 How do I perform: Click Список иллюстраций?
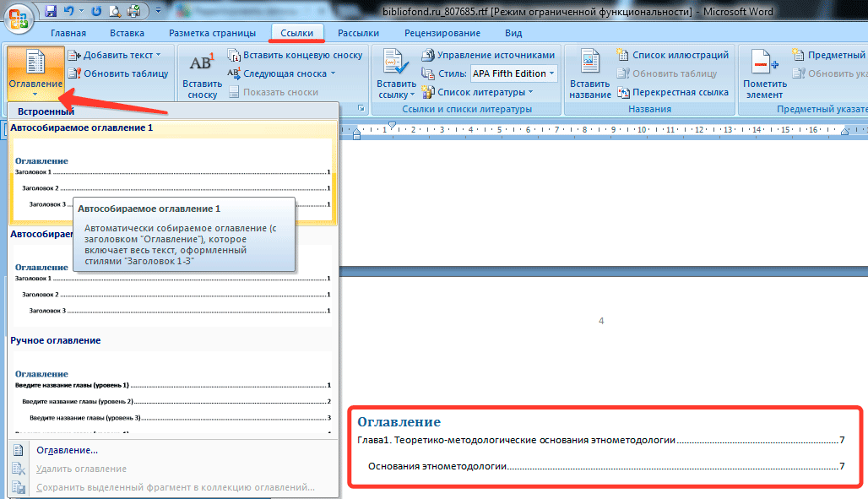pyautogui.click(x=673, y=55)
